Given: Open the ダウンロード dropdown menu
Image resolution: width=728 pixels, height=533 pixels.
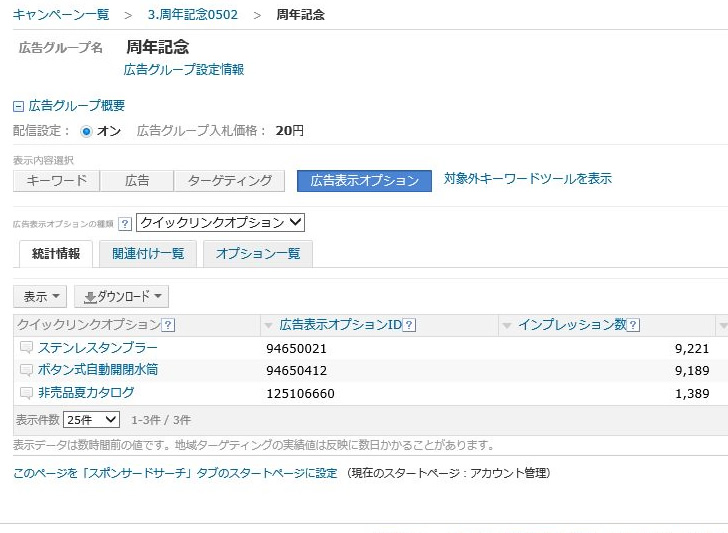Looking at the screenshot, I should tap(122, 297).
